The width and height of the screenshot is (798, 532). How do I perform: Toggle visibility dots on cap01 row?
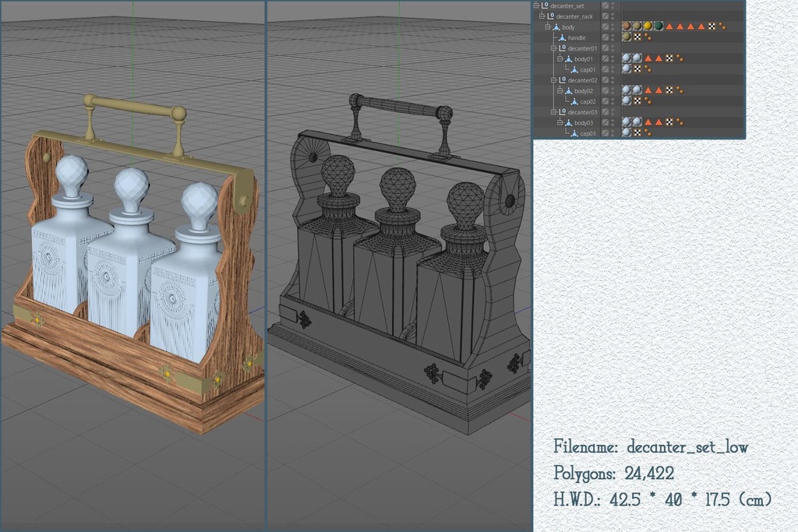[613, 69]
